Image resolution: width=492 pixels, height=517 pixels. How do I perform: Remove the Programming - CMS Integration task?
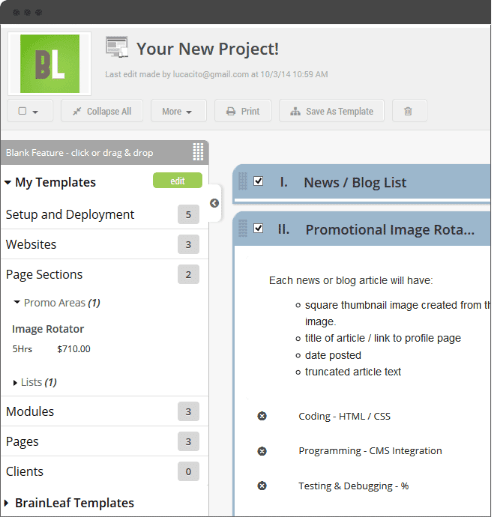point(262,451)
